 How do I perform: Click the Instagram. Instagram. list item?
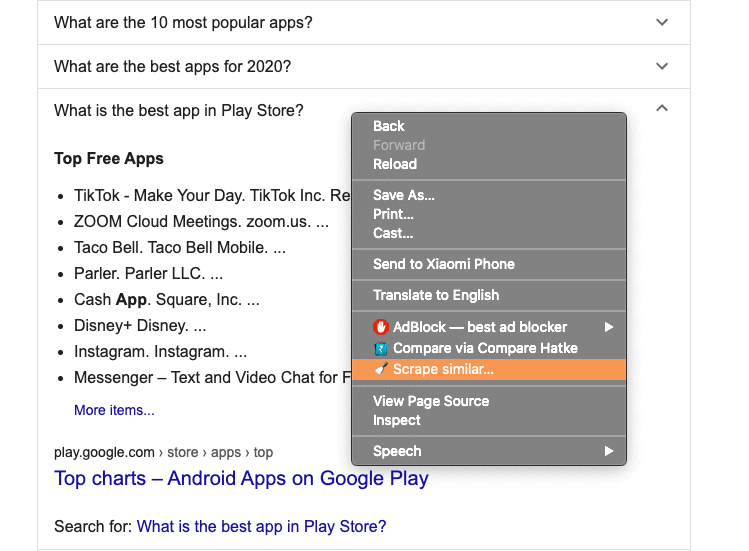point(160,352)
